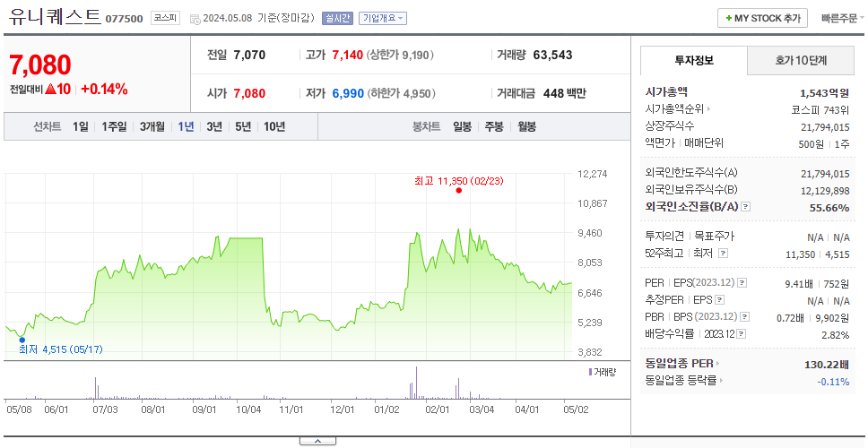Click 고가 value 7,140
The width and height of the screenshot is (868, 448).
point(348,55)
